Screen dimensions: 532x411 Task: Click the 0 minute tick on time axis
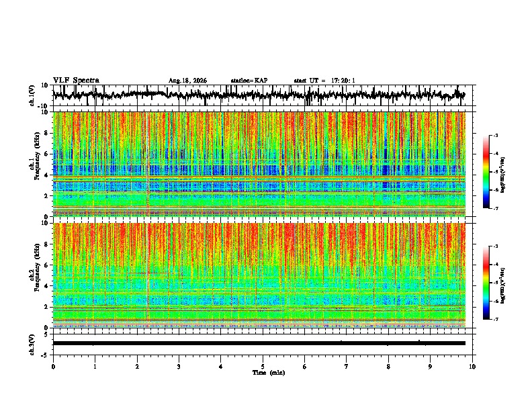tap(53, 367)
